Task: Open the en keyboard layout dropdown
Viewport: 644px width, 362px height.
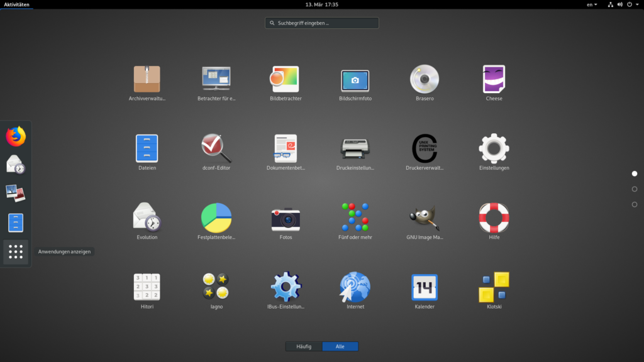Action: point(592,4)
